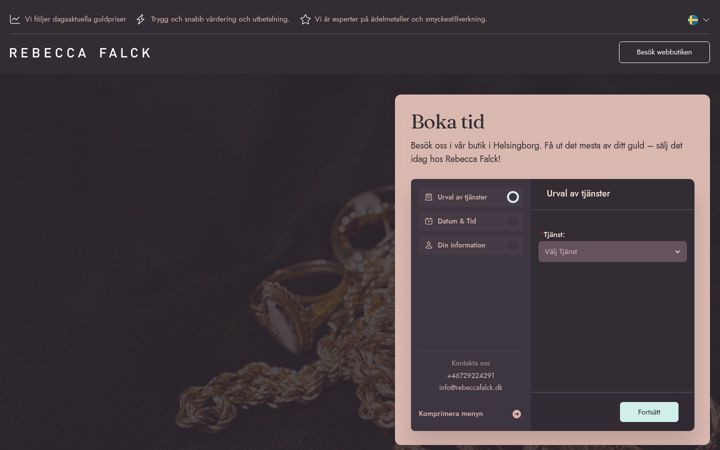Click the person icon beside Din information

tap(428, 245)
